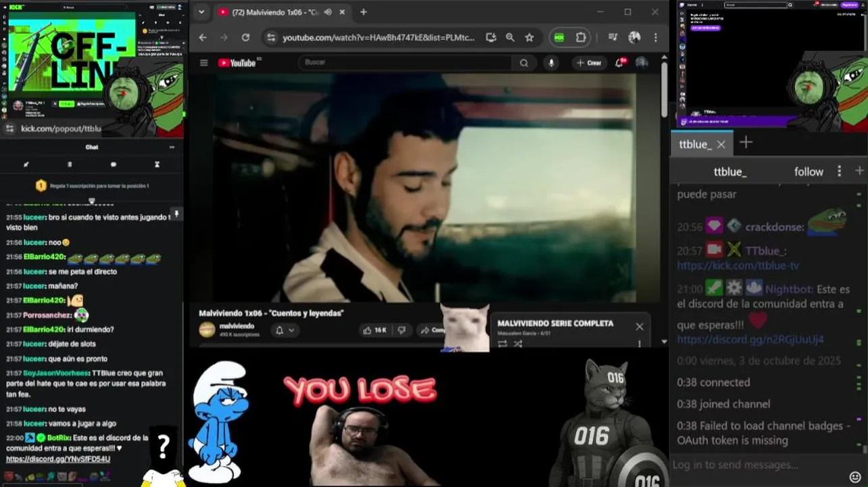Open Nightbot discord.gg link in chat
Viewport: 868px width, 487px height.
pyautogui.click(x=750, y=340)
